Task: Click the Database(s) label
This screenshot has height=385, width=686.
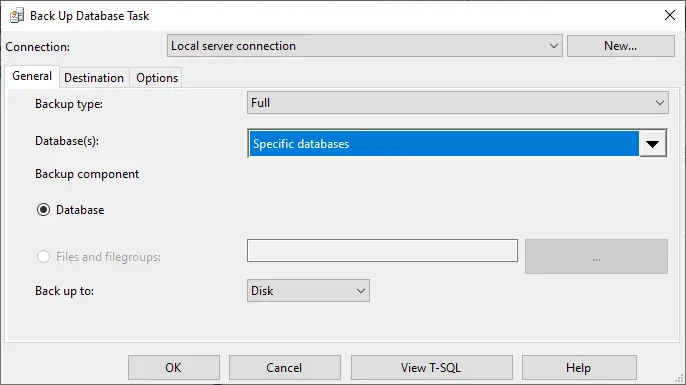Action: pos(67,141)
